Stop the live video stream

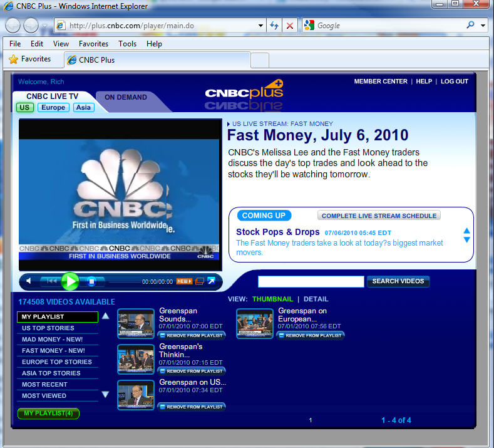(91, 281)
